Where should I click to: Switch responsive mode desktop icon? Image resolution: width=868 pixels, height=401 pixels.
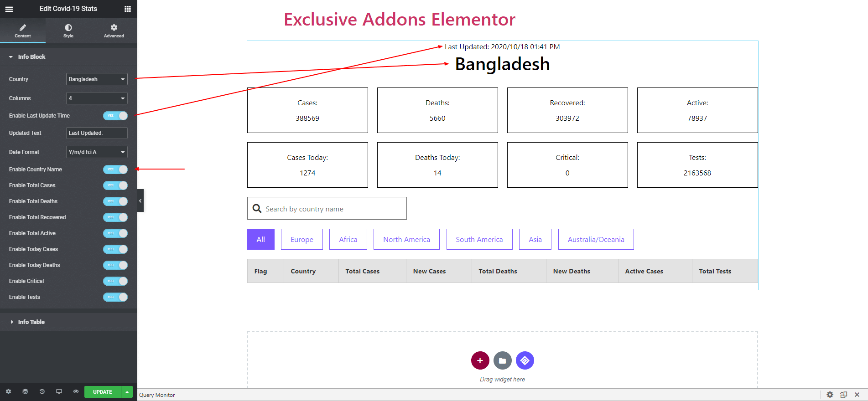[59, 391]
